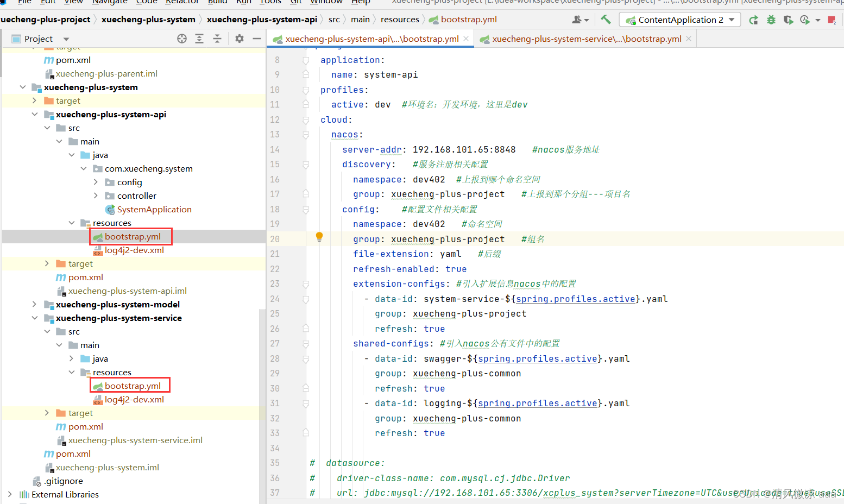Click server-addr value 192.168.101.65:8848

click(x=464, y=149)
